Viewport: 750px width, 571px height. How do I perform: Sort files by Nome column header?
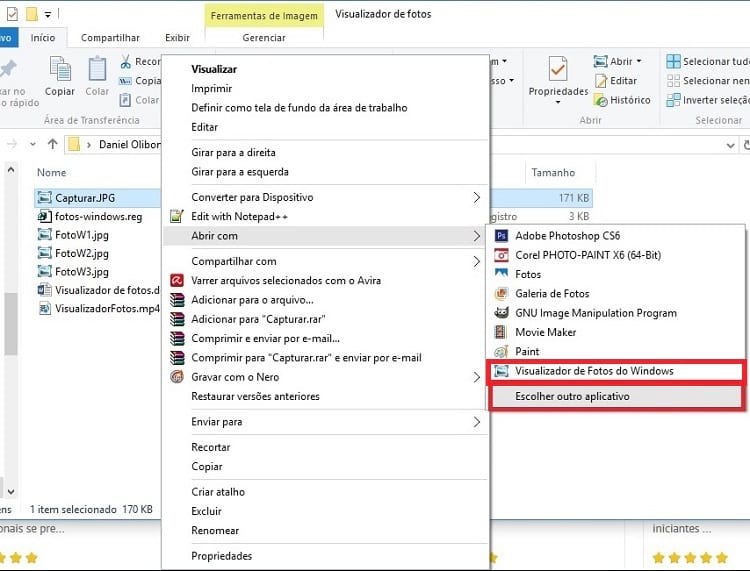click(x=52, y=173)
